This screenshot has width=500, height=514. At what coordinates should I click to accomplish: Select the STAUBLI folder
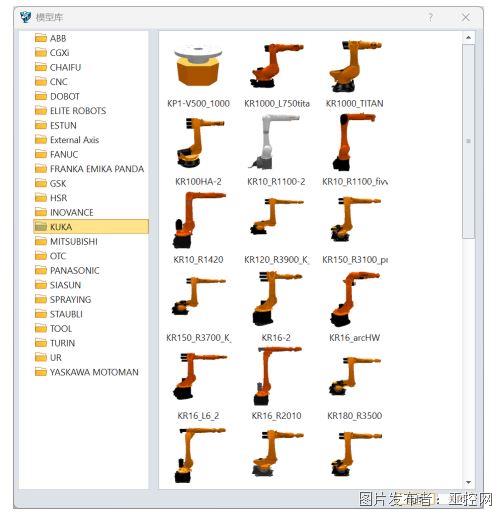[58, 314]
